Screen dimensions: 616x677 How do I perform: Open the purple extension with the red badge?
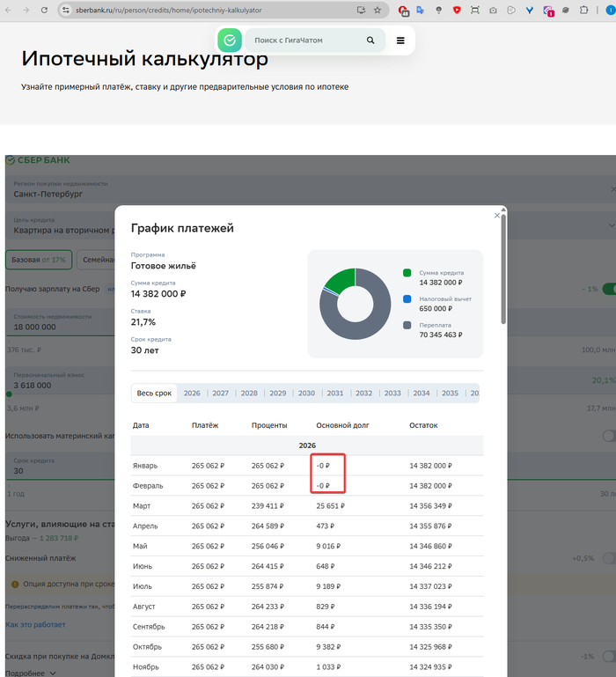tap(548, 11)
